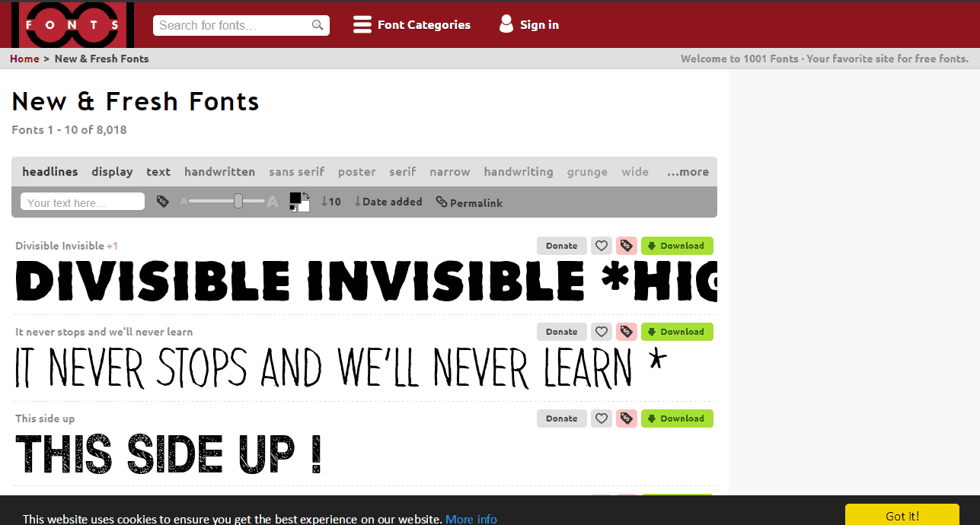Click the pink tag icon for Divisible Invisible
The height and width of the screenshot is (525, 980).
626,246
